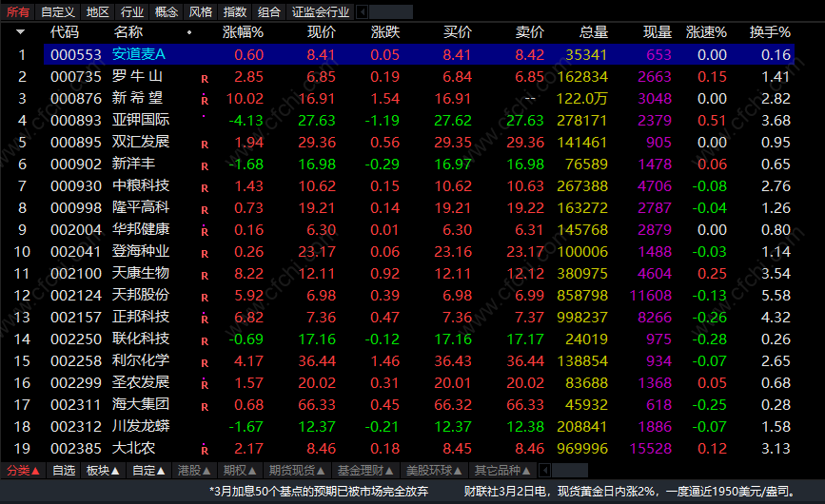This screenshot has height=504, width=825.
Task: Select the stock 利尔化学
Action: tap(141, 360)
